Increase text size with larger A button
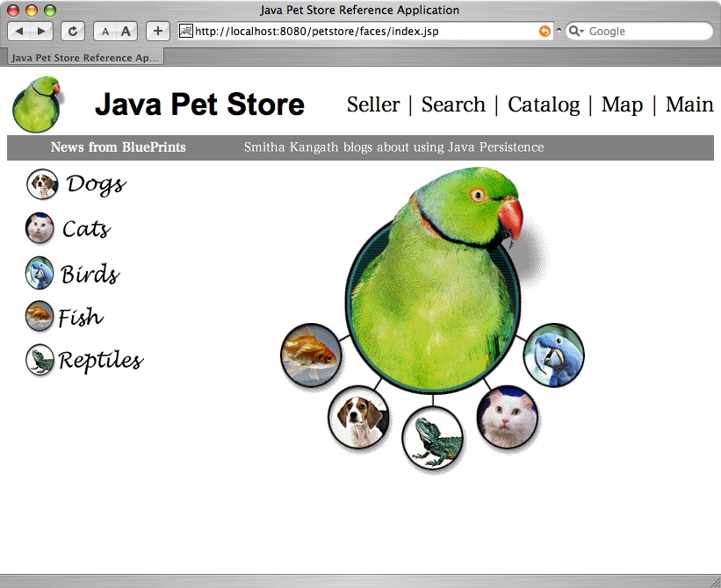The width and height of the screenshot is (721, 588). click(126, 31)
